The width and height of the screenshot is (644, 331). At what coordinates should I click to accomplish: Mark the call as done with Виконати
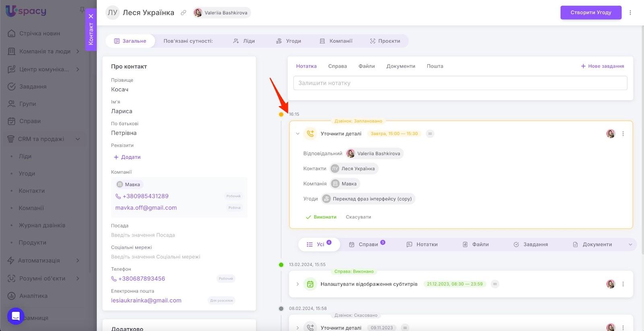pyautogui.click(x=321, y=217)
